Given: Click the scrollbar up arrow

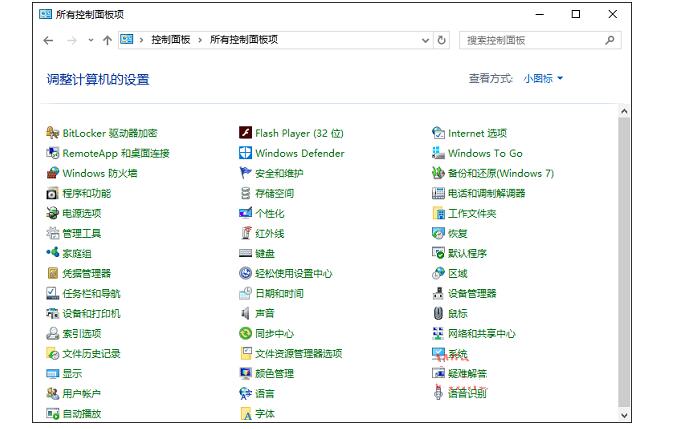Looking at the screenshot, I should point(624,111).
